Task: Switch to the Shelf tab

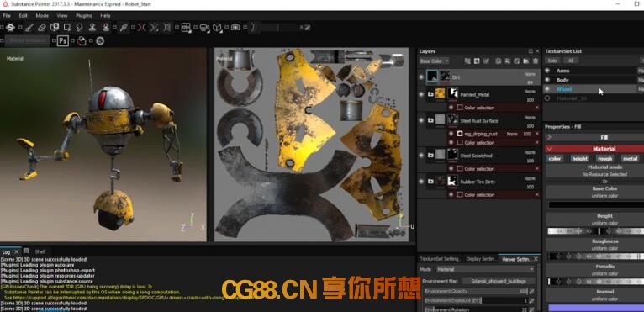Action: click(x=40, y=251)
